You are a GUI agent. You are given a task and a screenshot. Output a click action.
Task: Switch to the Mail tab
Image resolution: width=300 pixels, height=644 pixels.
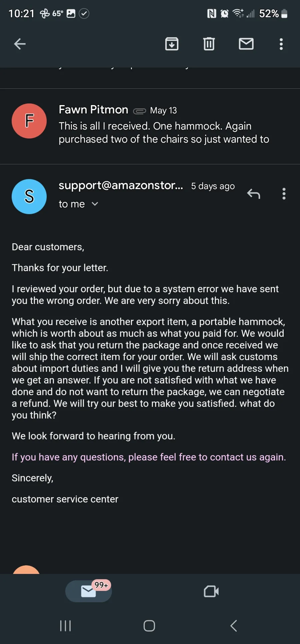click(89, 591)
